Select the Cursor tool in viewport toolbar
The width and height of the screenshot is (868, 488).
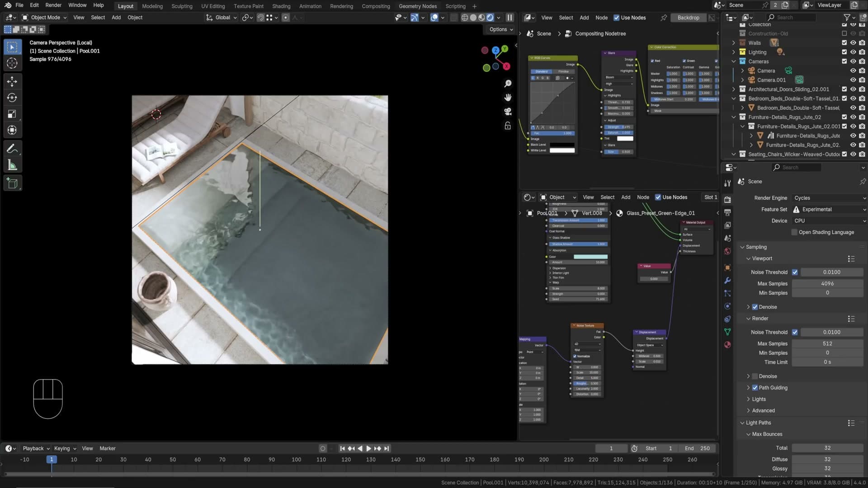pos(12,63)
